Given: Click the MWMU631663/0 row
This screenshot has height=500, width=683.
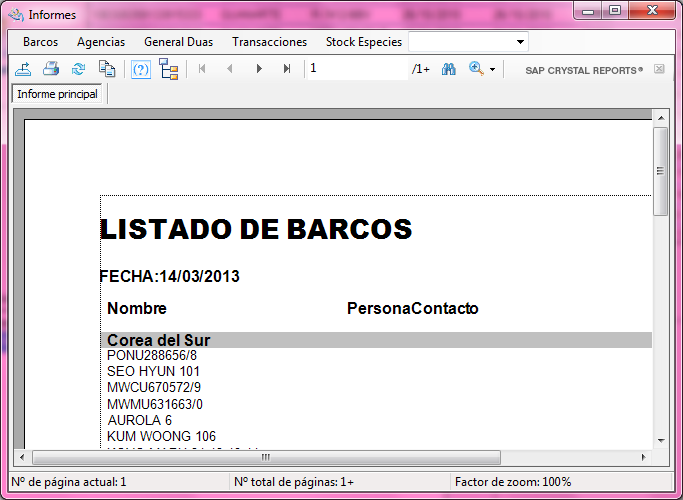Looking at the screenshot, I should [155, 404].
